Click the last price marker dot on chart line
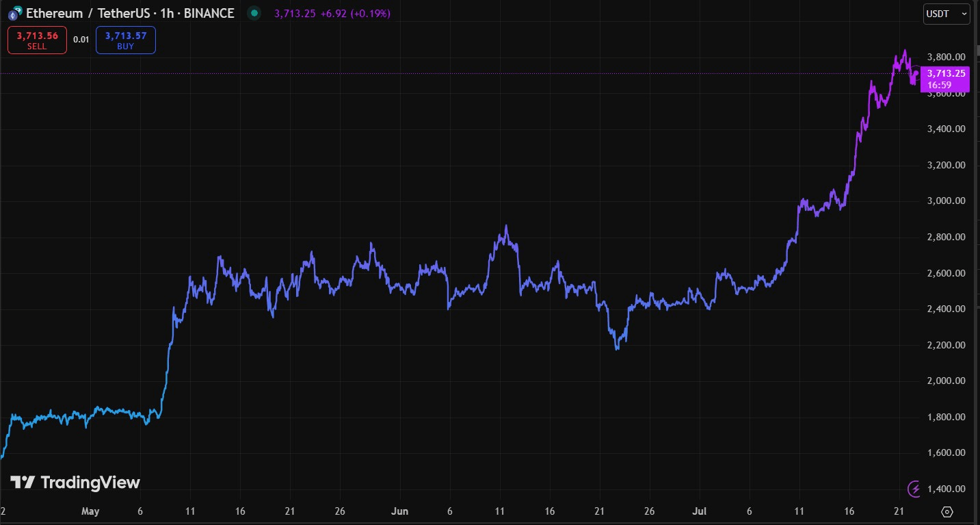This screenshot has width=980, height=525. click(x=916, y=73)
